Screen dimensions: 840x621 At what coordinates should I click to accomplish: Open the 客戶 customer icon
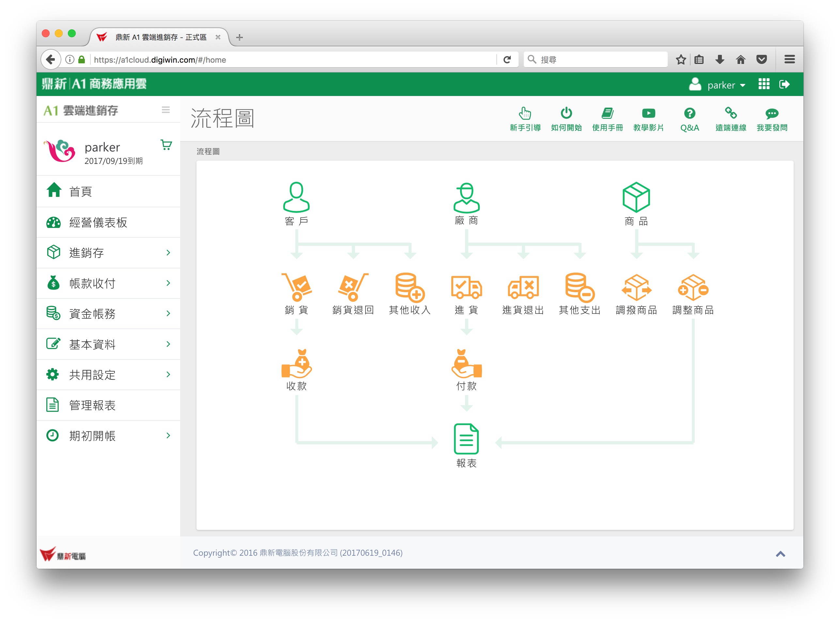pyautogui.click(x=296, y=197)
